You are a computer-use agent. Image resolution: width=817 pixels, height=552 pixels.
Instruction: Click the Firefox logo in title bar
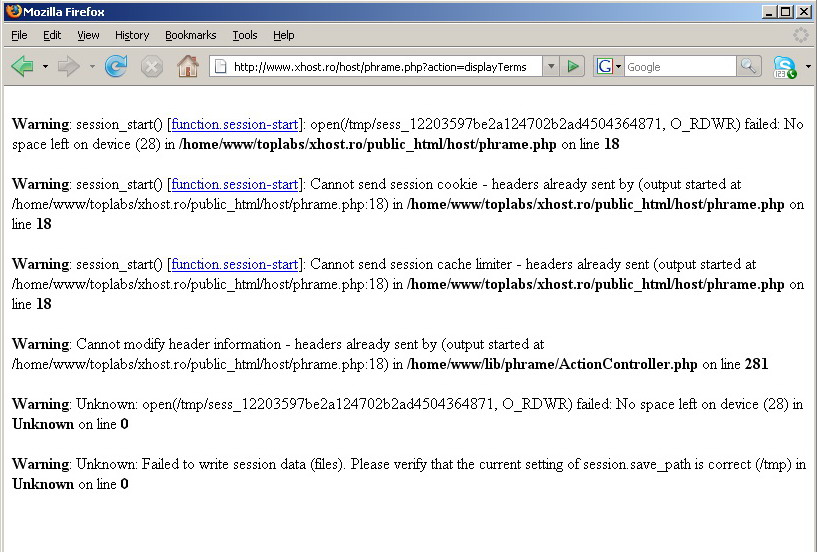(x=14, y=11)
